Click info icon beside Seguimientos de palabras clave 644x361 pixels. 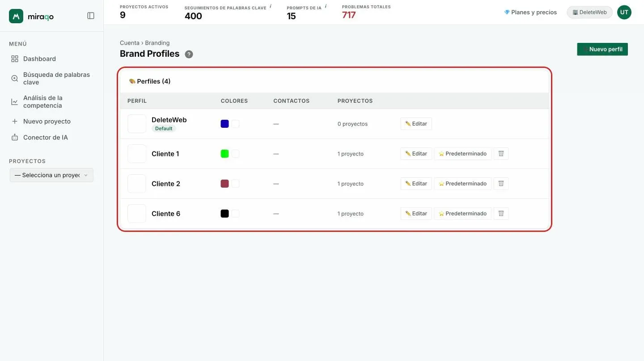click(x=271, y=6)
